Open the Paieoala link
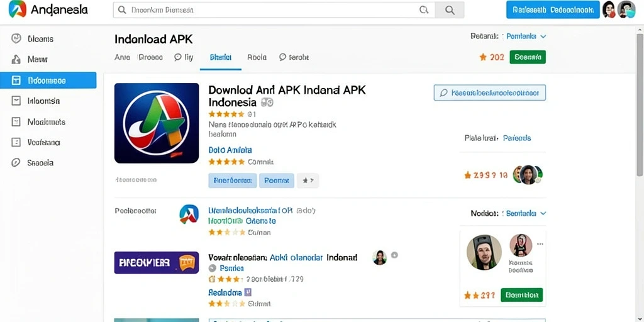Viewport: 644px width, 322px height. click(x=517, y=138)
